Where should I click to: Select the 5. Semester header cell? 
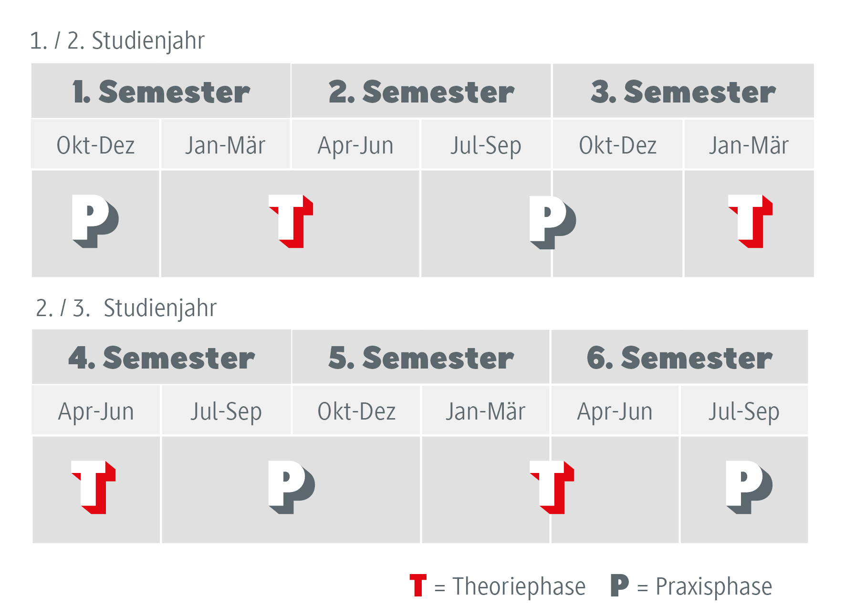pos(420,357)
